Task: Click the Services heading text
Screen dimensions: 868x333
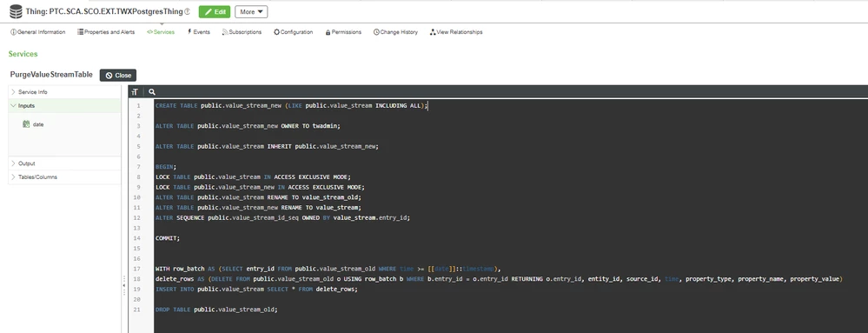Action: click(x=23, y=54)
